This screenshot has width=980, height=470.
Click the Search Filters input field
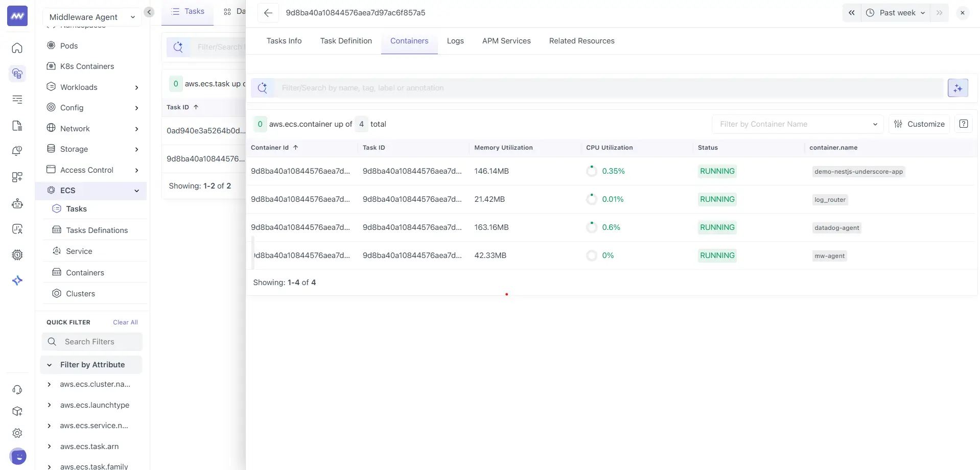[x=92, y=342]
